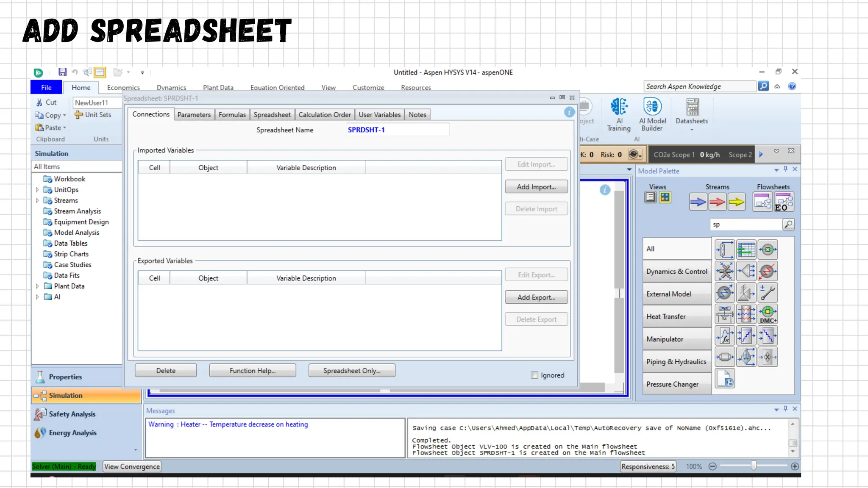
Task: Select Heat Transfer palette category
Action: click(677, 316)
